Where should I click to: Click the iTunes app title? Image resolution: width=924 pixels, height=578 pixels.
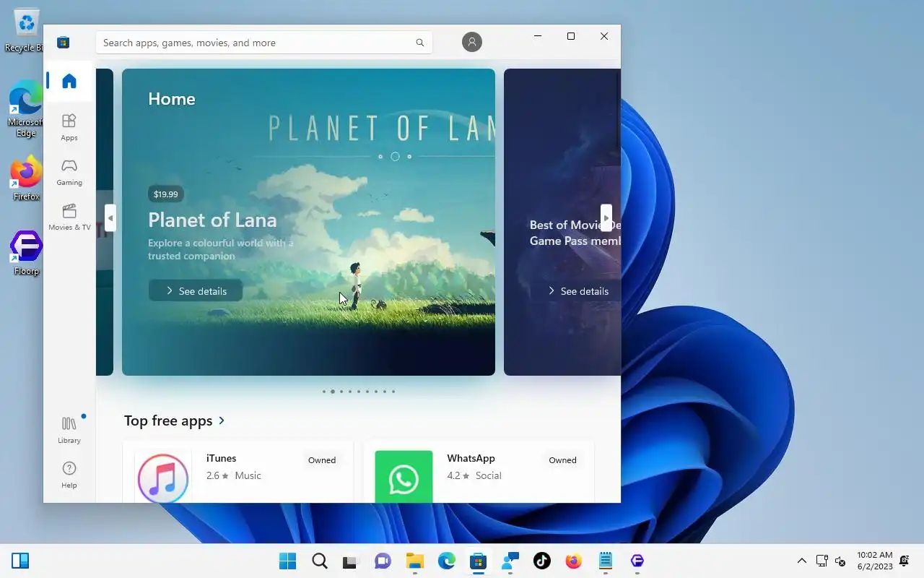point(221,458)
